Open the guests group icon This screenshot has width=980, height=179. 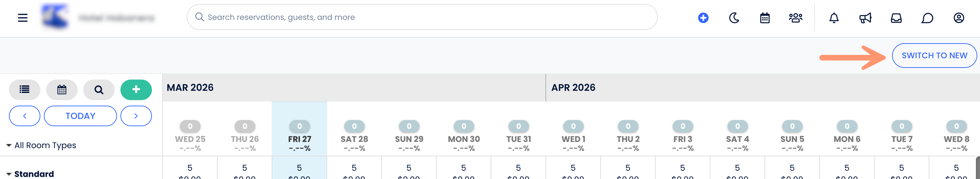click(x=796, y=18)
